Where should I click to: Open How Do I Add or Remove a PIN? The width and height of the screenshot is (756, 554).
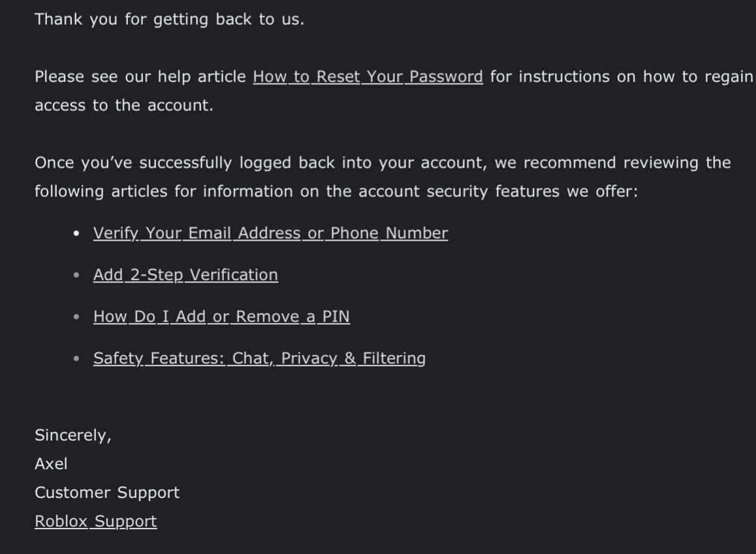[221, 316]
